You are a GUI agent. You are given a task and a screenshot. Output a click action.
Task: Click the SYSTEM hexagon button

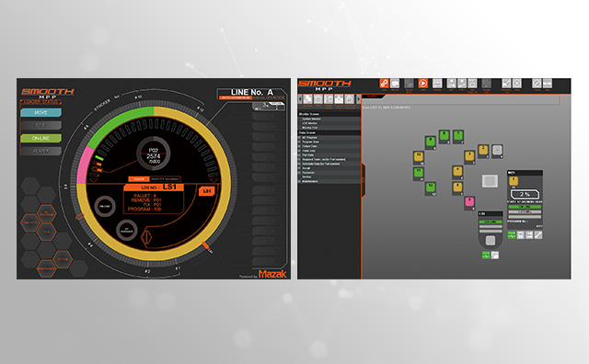tap(63, 259)
